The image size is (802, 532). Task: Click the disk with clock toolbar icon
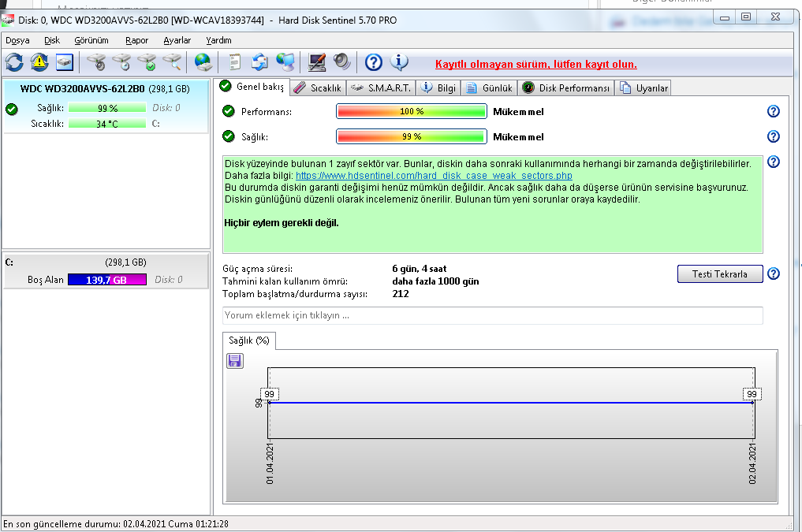tap(121, 63)
